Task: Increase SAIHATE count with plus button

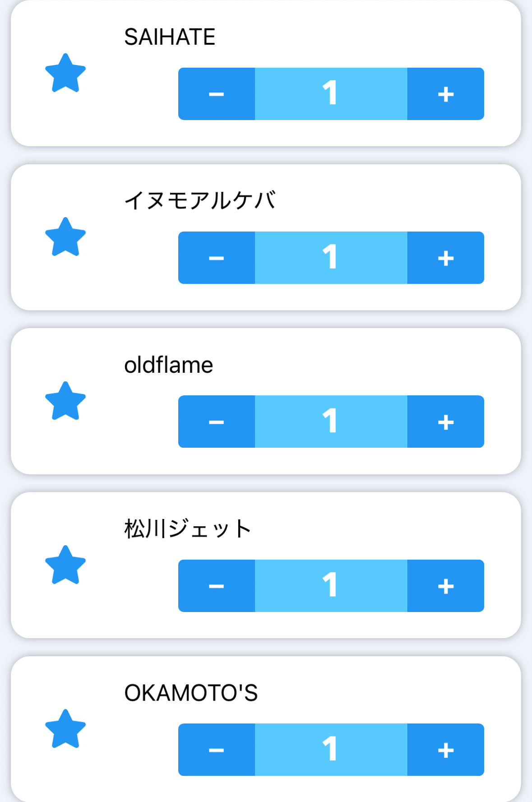Action: (x=445, y=94)
